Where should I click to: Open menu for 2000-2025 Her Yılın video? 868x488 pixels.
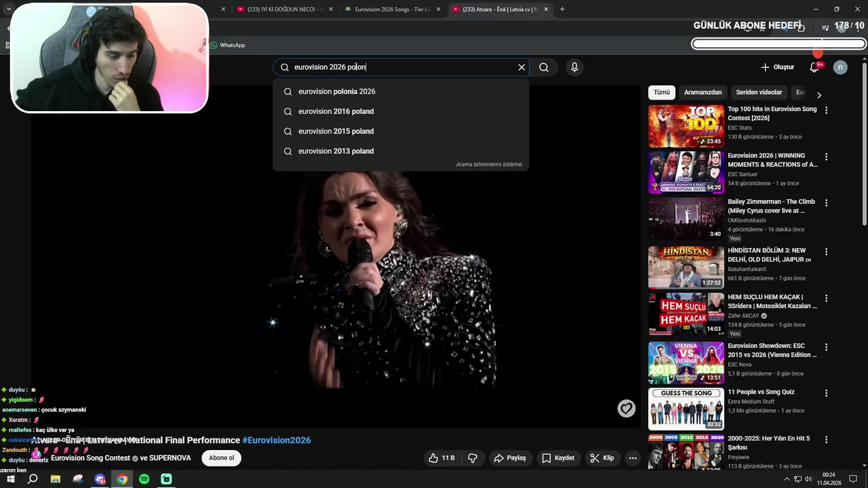point(826,440)
